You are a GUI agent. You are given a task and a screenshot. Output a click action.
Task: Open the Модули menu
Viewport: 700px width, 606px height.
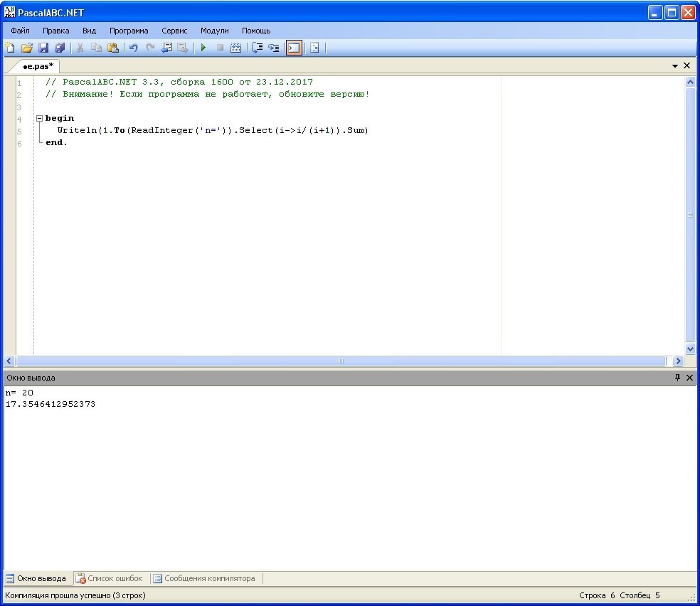click(215, 31)
